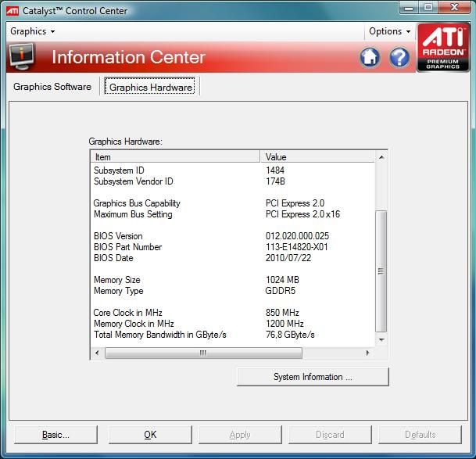Select the Graphics Hardware tab
476x459 pixels.
pyautogui.click(x=150, y=87)
